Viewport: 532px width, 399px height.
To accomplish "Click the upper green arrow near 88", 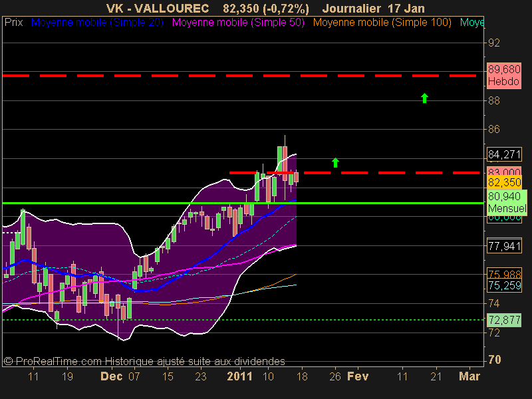I will pos(424,98).
